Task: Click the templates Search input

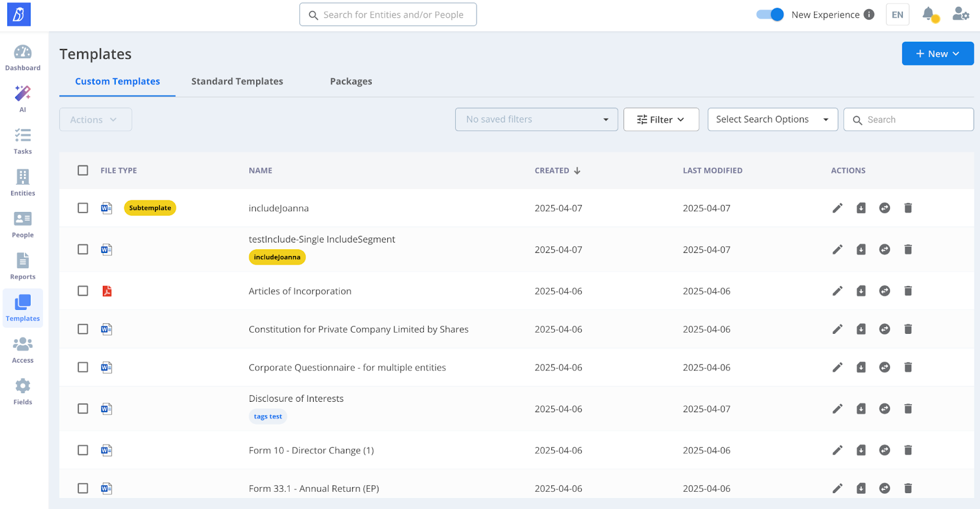Action: pos(908,119)
